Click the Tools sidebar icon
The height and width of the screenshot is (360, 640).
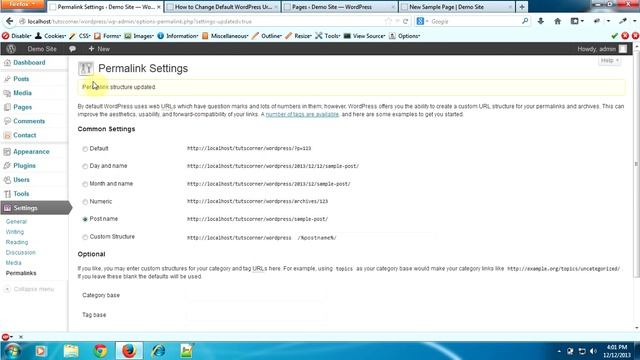(7, 194)
